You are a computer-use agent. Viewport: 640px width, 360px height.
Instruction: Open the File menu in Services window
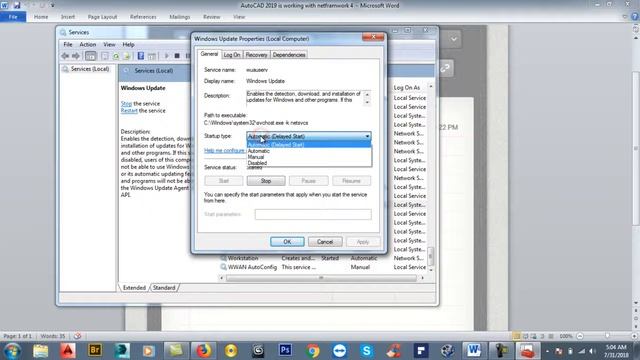click(x=68, y=44)
